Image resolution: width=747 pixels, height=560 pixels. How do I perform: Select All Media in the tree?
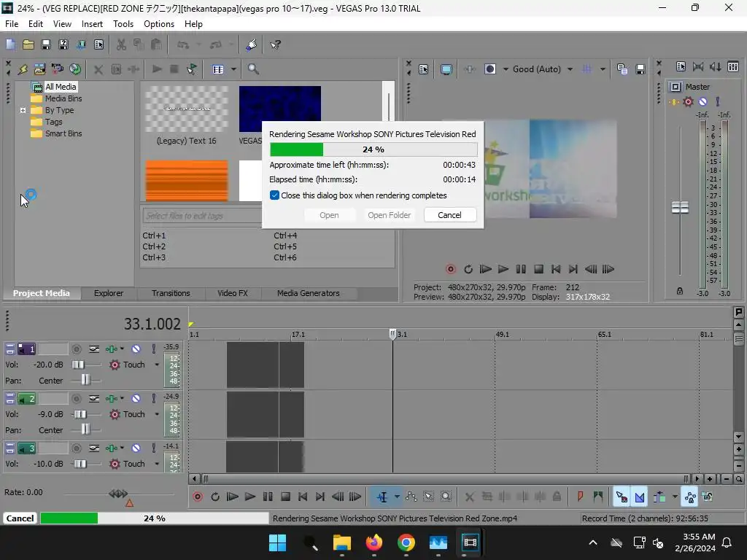tap(60, 87)
